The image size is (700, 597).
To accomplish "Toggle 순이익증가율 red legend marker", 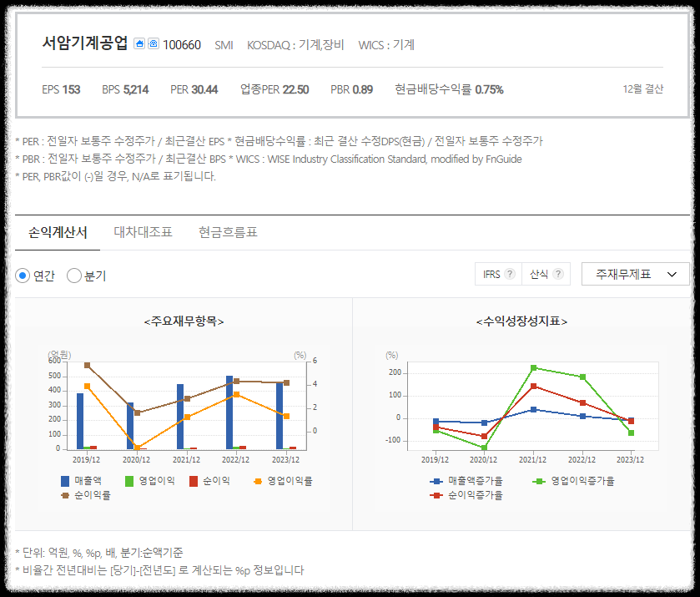I will click(x=436, y=495).
